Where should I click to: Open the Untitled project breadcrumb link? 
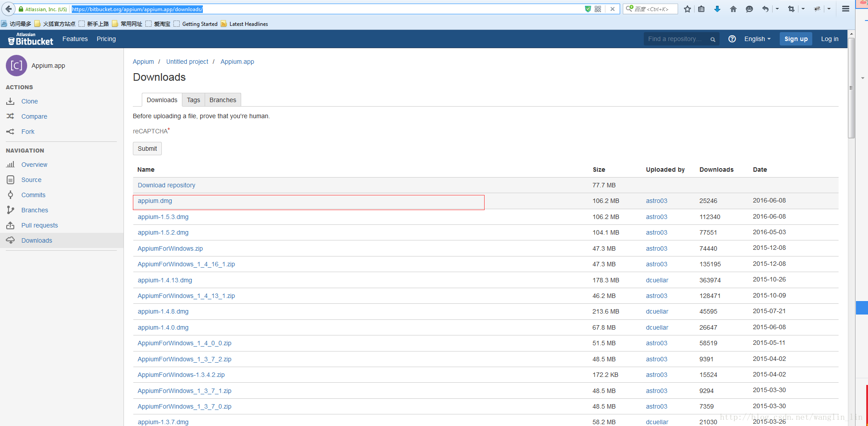click(x=187, y=62)
